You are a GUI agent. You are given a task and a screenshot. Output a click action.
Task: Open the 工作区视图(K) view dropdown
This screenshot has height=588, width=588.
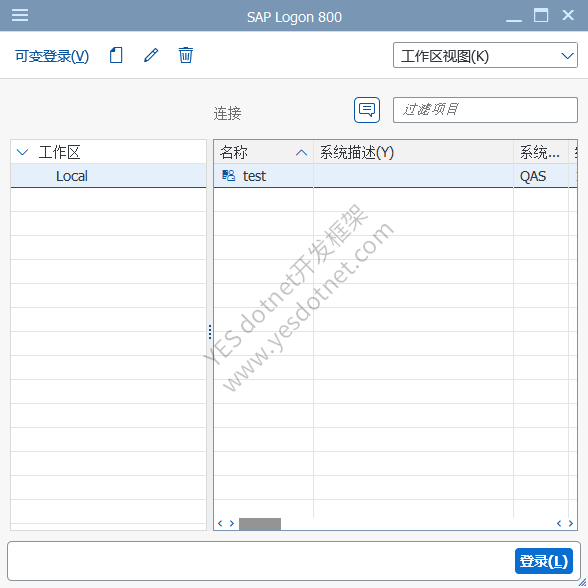[485, 55]
